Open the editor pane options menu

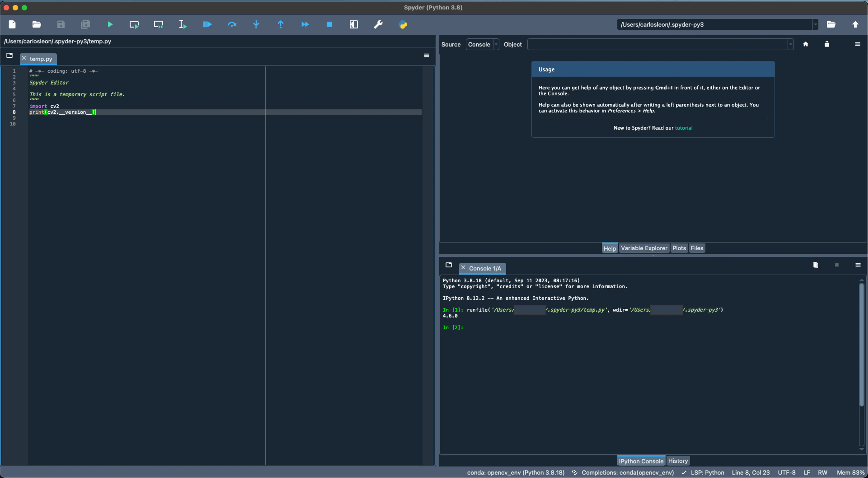tap(426, 55)
